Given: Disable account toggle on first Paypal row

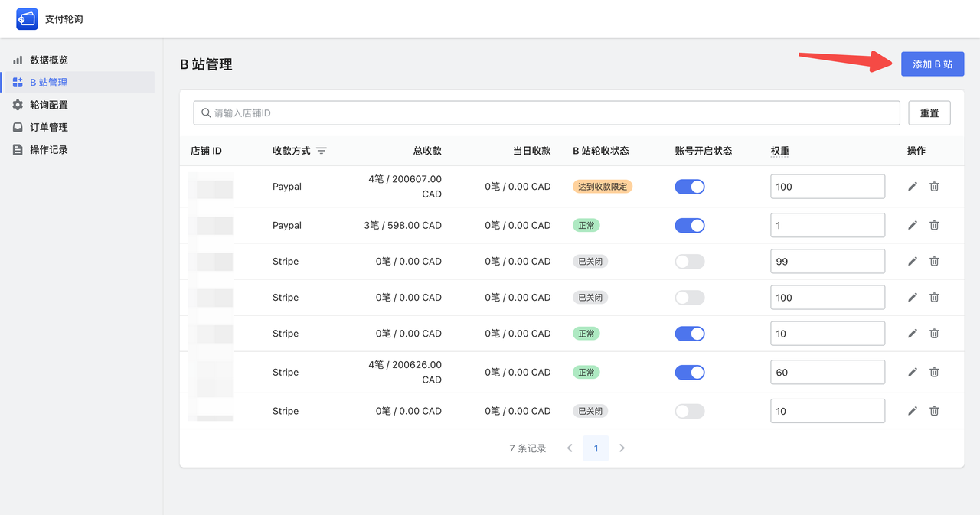Looking at the screenshot, I should (689, 187).
